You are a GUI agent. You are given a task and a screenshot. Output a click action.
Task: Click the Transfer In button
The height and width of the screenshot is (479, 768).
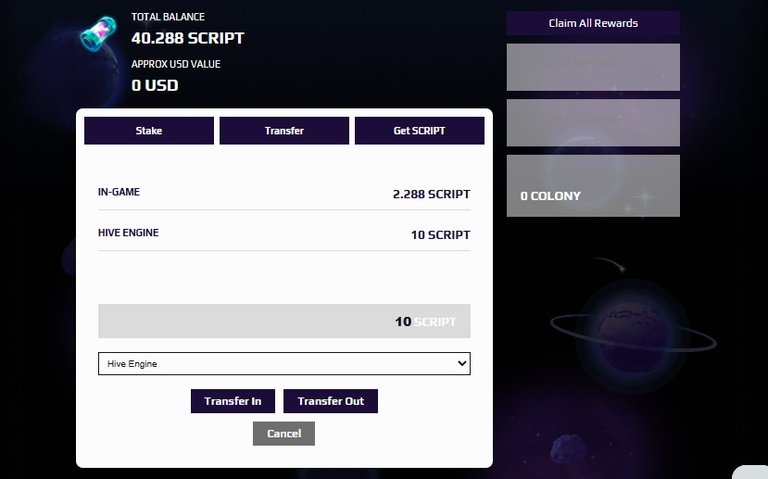click(x=233, y=401)
